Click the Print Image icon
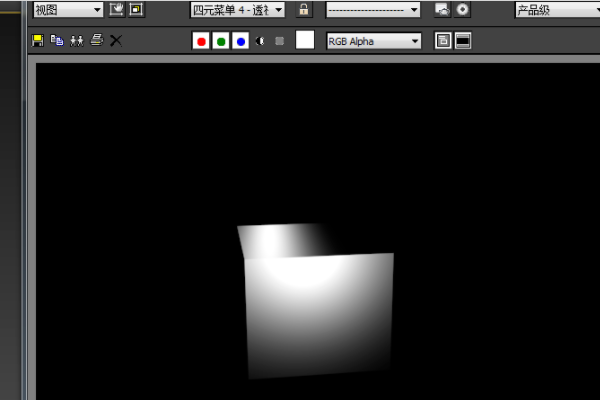The height and width of the screenshot is (400, 600). (x=96, y=41)
